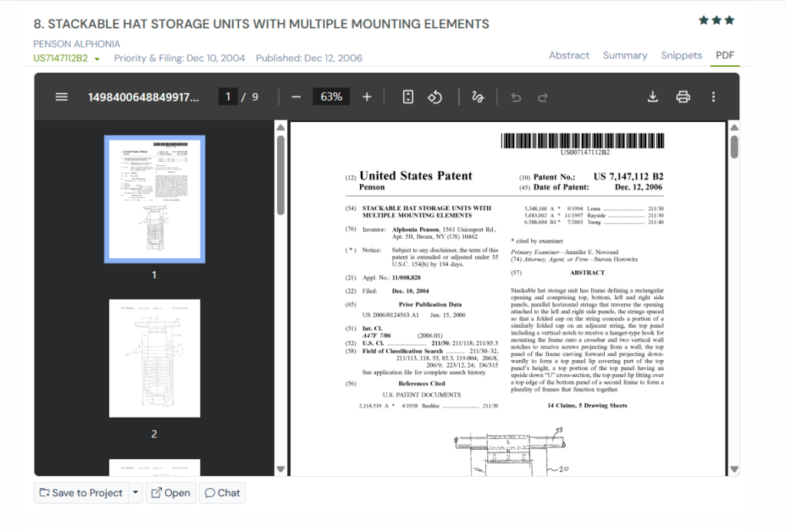Image resolution: width=786 pixels, height=532 pixels.
Task: Switch to the Abstract tab
Action: pyautogui.click(x=569, y=55)
